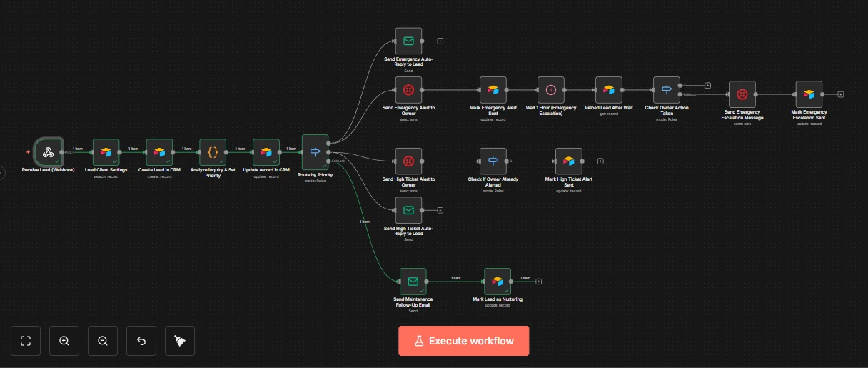Zoom in on the workflow canvas

[64, 341]
